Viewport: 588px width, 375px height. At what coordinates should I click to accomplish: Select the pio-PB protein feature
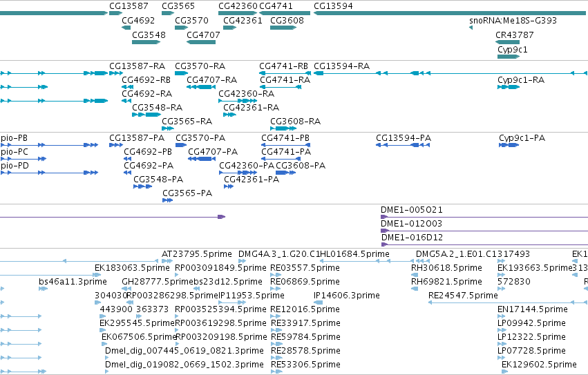[x=49, y=145]
